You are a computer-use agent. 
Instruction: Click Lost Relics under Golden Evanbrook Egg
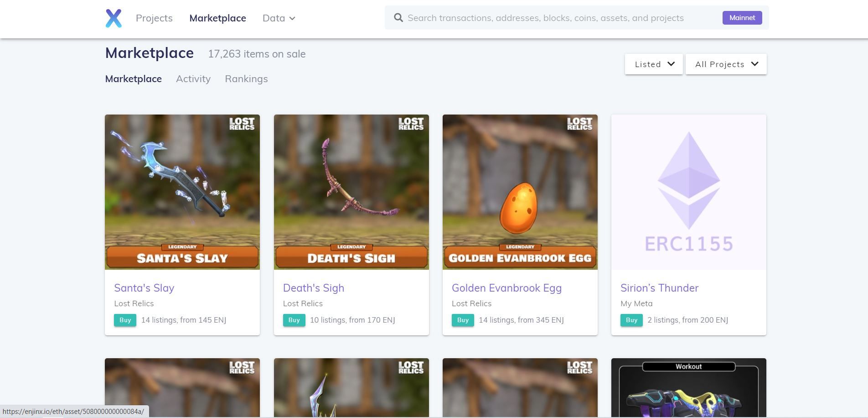(471, 303)
